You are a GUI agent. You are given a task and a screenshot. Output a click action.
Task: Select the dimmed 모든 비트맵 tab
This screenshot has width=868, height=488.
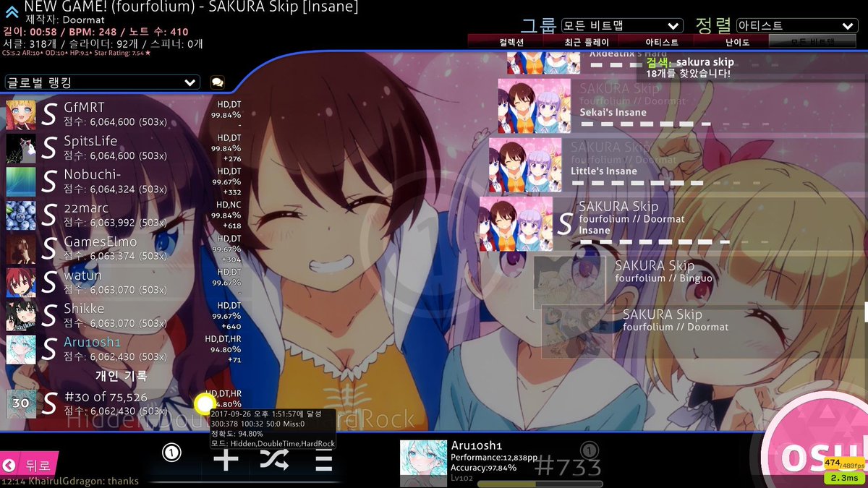coord(813,43)
